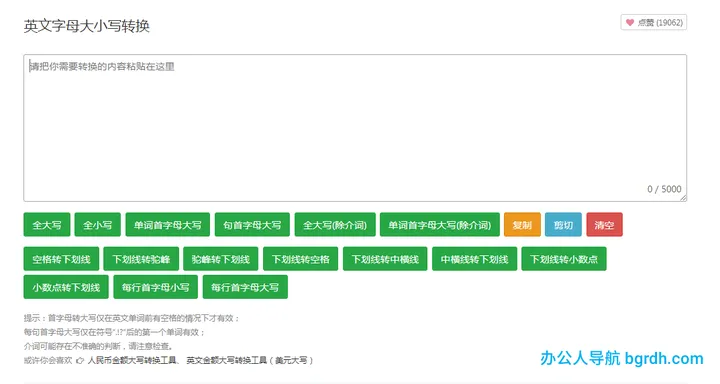
Task: Click the 下划线转驼峰 button
Action: [141, 259]
